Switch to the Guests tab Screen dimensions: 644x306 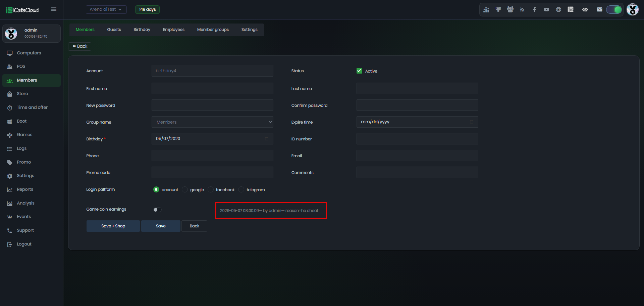[x=114, y=30]
